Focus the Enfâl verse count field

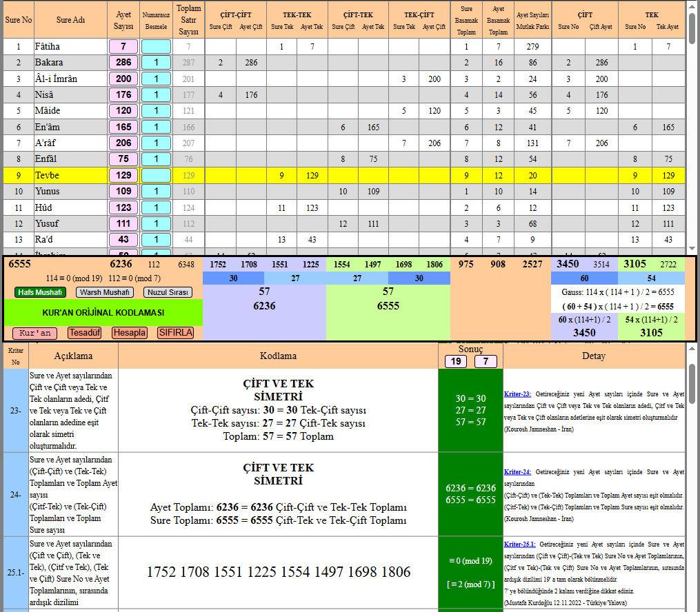point(123,159)
